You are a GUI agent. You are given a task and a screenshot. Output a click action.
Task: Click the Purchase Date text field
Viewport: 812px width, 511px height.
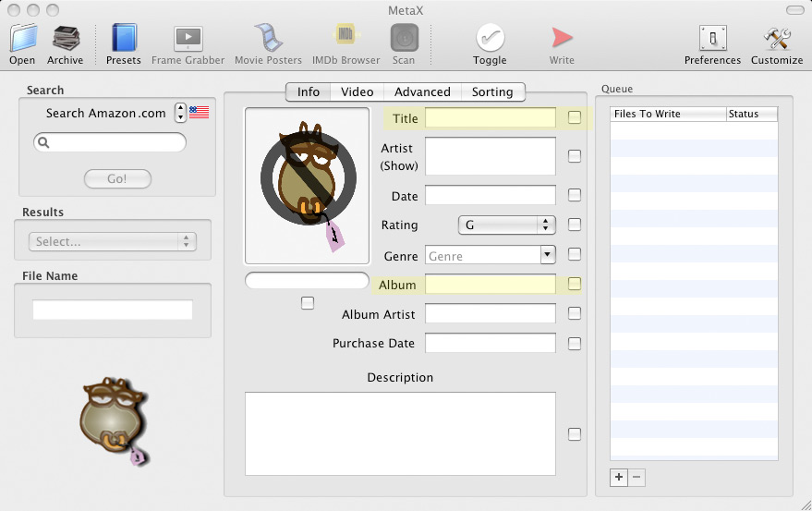point(491,343)
